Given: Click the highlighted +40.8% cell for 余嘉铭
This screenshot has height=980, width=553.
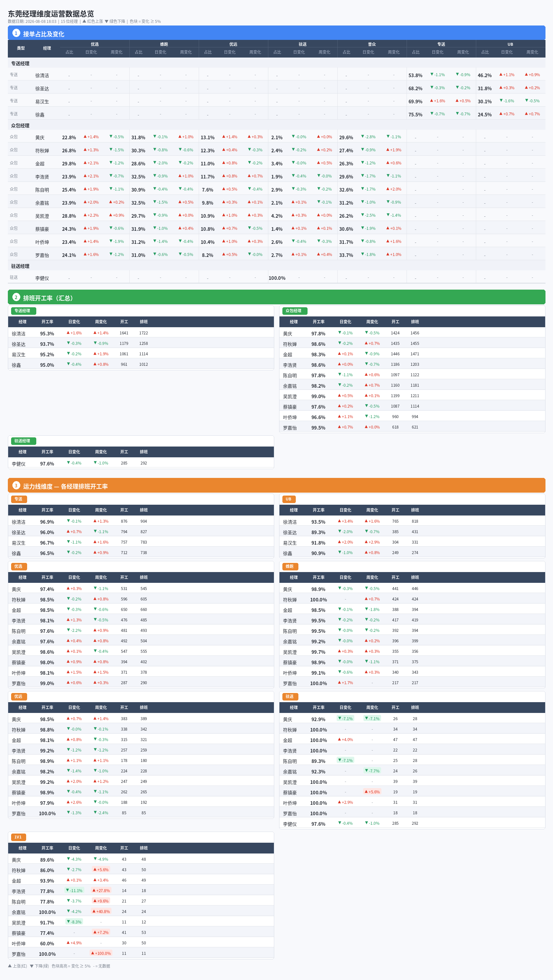Looking at the screenshot, I should coord(101,911).
